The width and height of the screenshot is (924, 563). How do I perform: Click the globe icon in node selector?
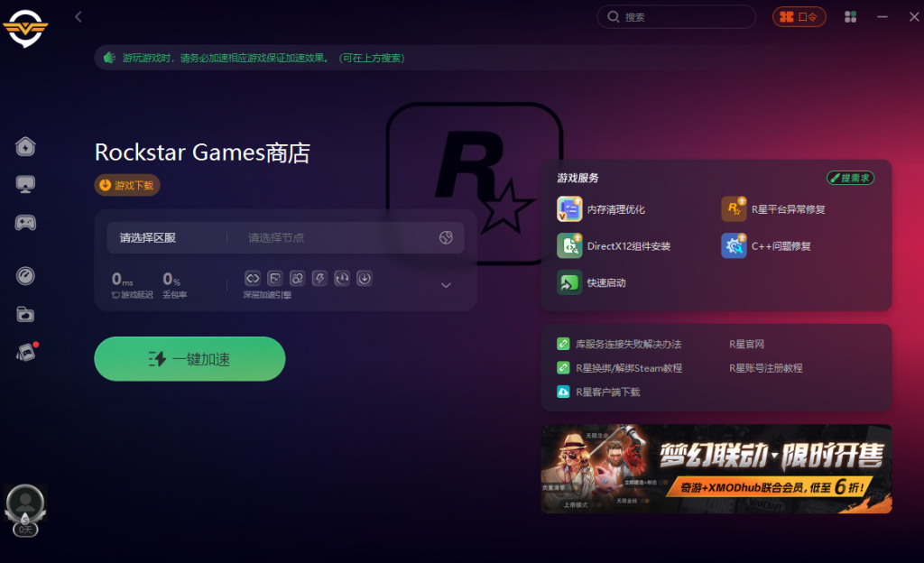pyautogui.click(x=446, y=237)
